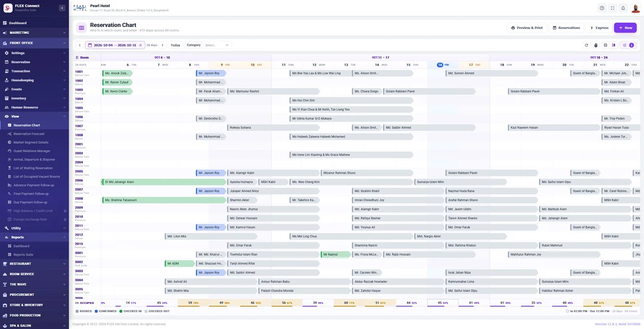The image size is (644, 329).
Task: Open Final Payment follow-up
Action: click(34, 194)
